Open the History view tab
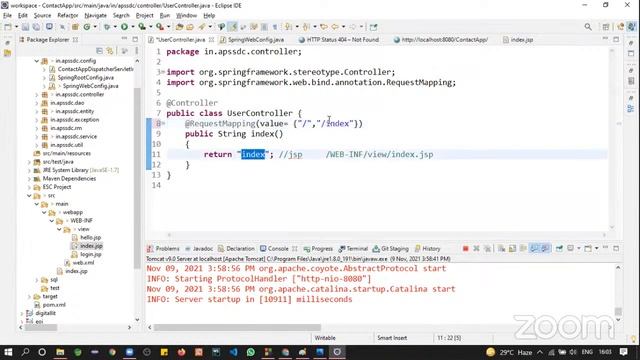This screenshot has width=640, height=360. tap(427, 249)
